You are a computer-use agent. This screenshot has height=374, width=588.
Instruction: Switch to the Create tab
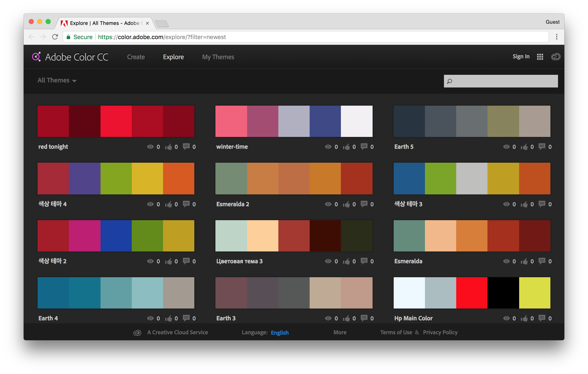(136, 57)
